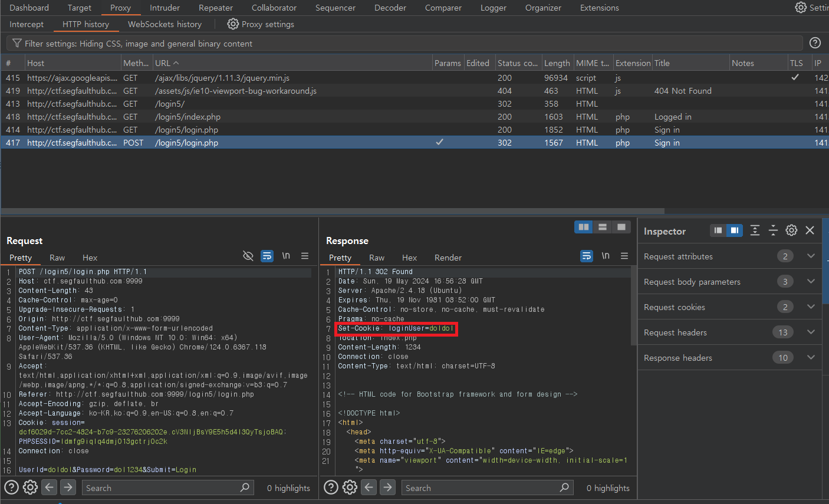Click the help question mark beside the filter bar

point(815,42)
